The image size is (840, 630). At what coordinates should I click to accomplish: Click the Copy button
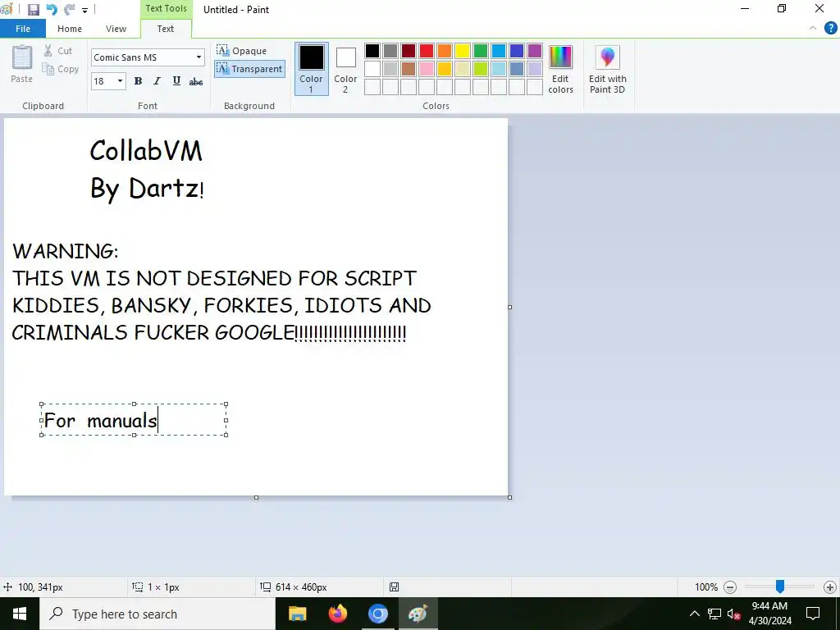pyautogui.click(x=61, y=69)
